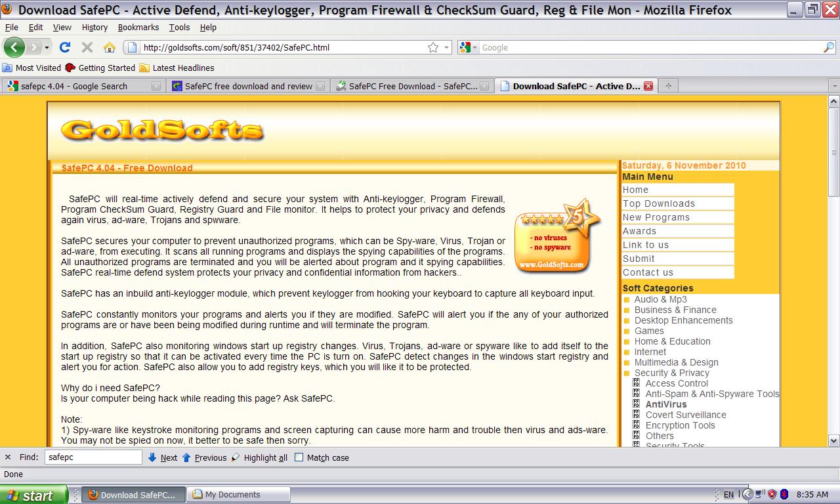Image resolution: width=840 pixels, height=504 pixels.
Task: Reload the page with the refresh icon
Action: (64, 47)
